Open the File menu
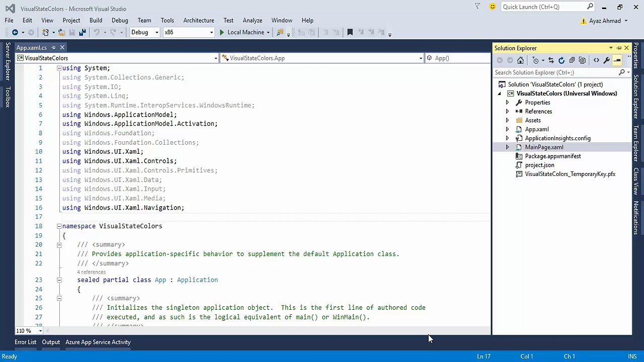 [9, 21]
